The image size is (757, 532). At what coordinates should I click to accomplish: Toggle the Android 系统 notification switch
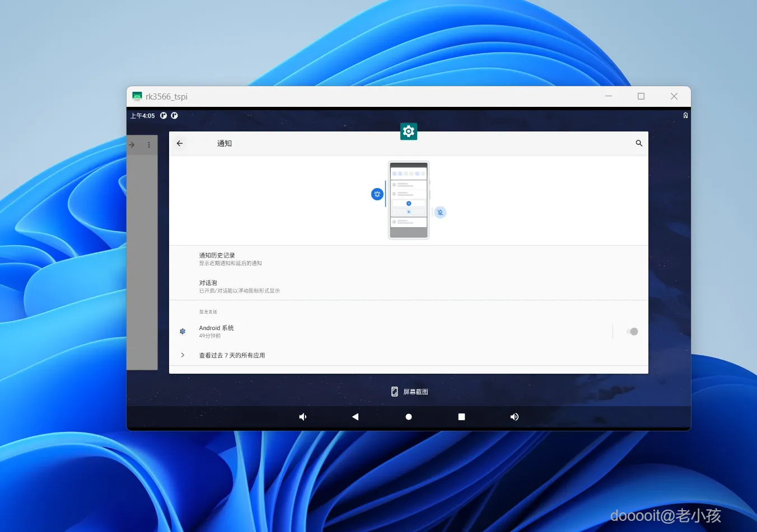(632, 332)
